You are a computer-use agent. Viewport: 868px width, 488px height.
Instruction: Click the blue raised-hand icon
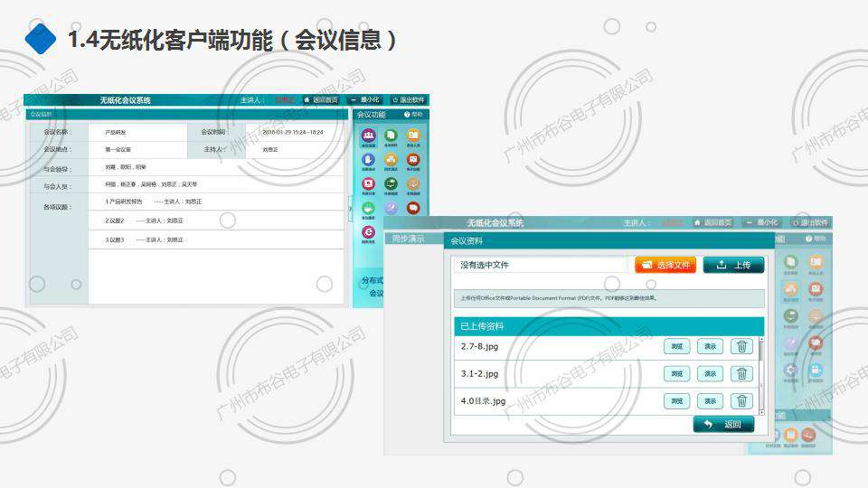(368, 160)
